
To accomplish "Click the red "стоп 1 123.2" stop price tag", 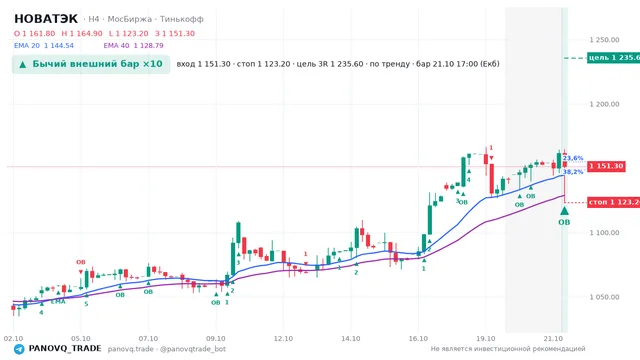I will click(613, 202).
